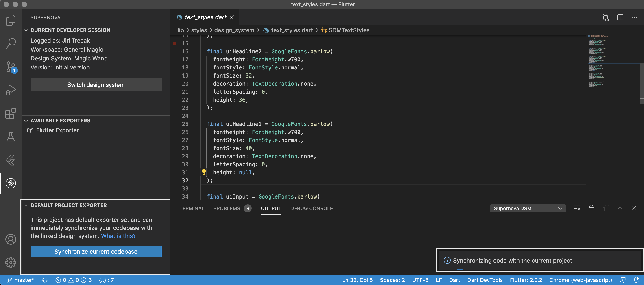Viewport: 644px width, 285px height.
Task: Click lib in the breadcrumb
Action: click(181, 30)
